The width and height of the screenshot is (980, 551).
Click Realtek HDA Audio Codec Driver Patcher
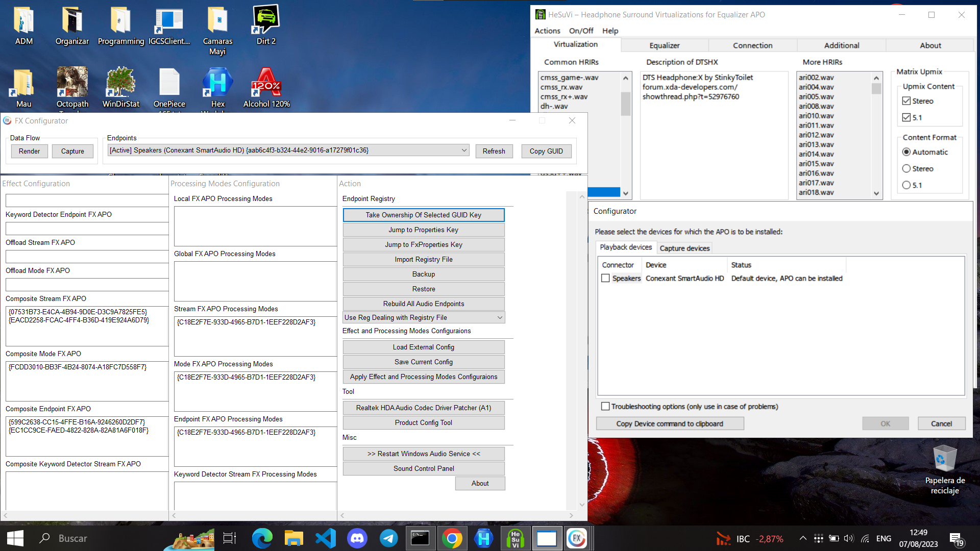click(424, 408)
